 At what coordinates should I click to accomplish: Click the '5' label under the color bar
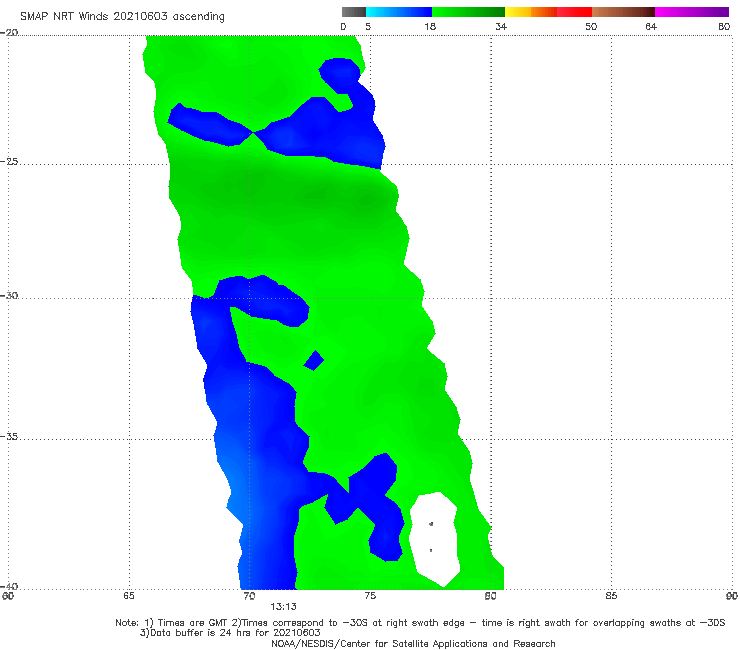tap(368, 26)
